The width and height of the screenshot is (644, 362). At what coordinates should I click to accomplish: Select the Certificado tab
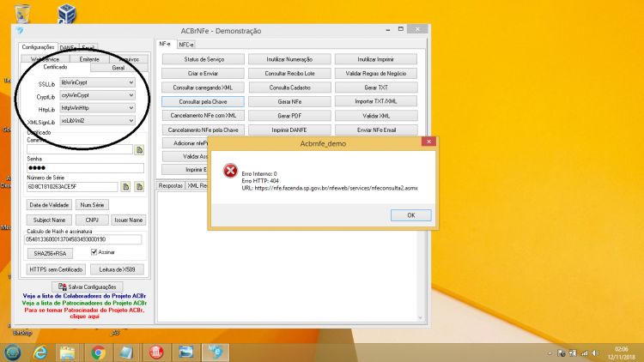(55, 67)
